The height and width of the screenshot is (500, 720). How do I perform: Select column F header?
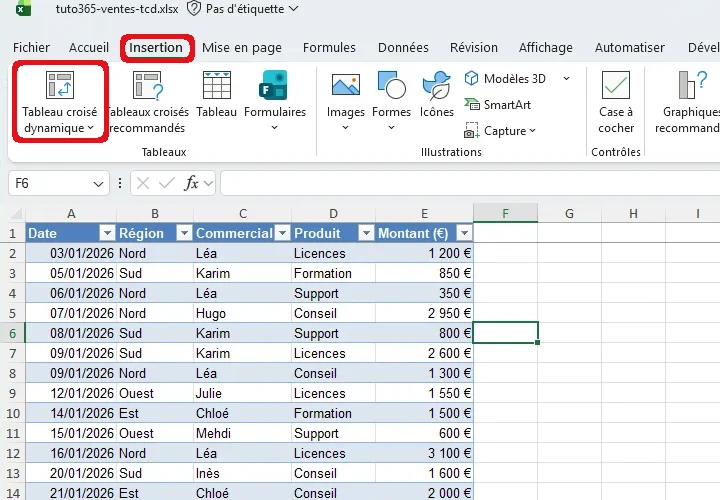click(505, 213)
